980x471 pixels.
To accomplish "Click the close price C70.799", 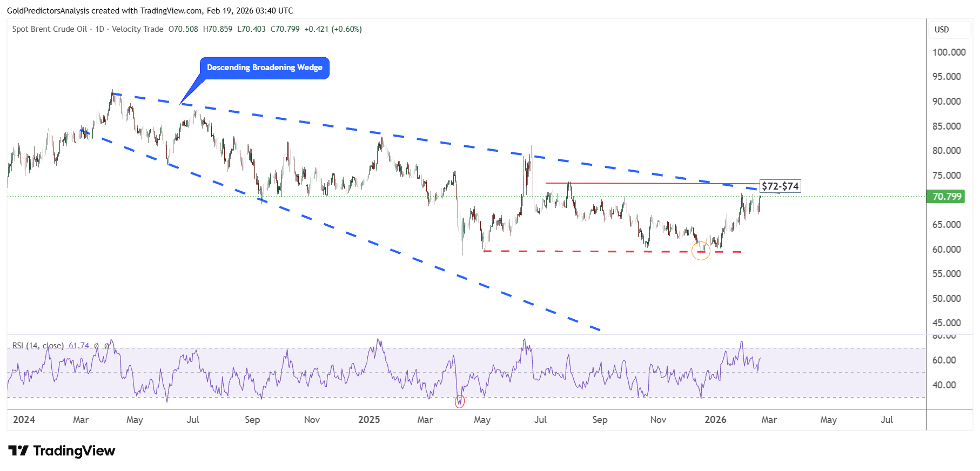I will (x=285, y=29).
